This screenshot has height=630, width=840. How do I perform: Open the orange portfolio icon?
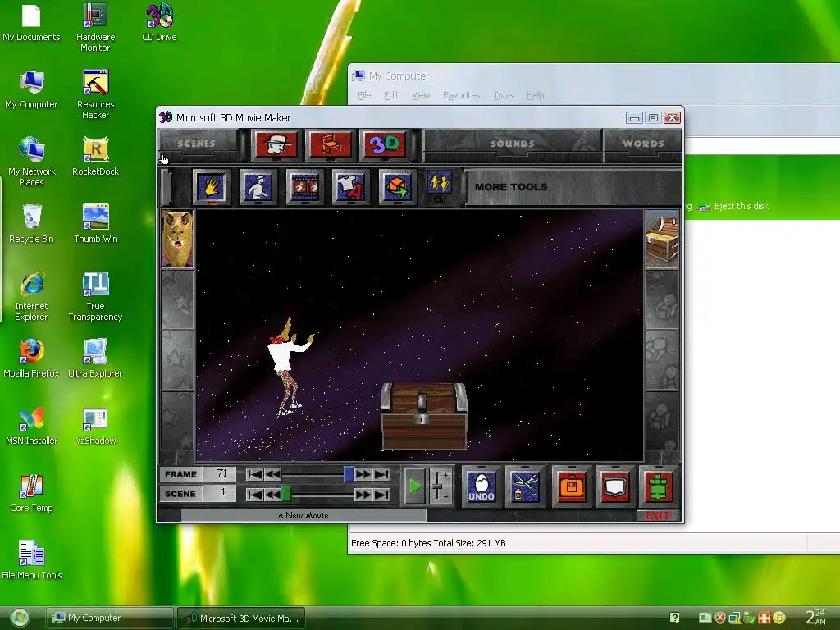[572, 486]
